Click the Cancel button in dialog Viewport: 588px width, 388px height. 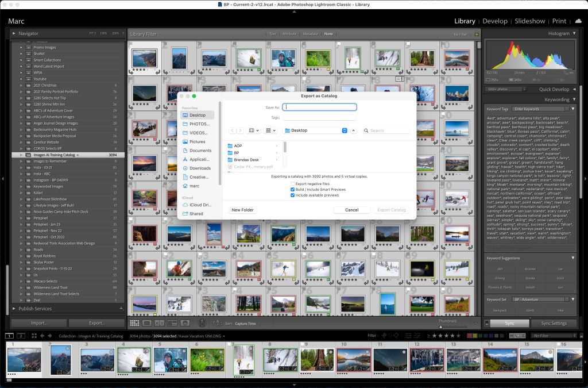tap(351, 210)
